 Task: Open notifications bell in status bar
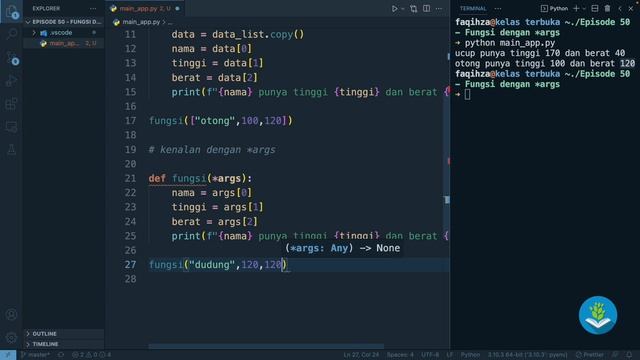[x=629, y=355]
